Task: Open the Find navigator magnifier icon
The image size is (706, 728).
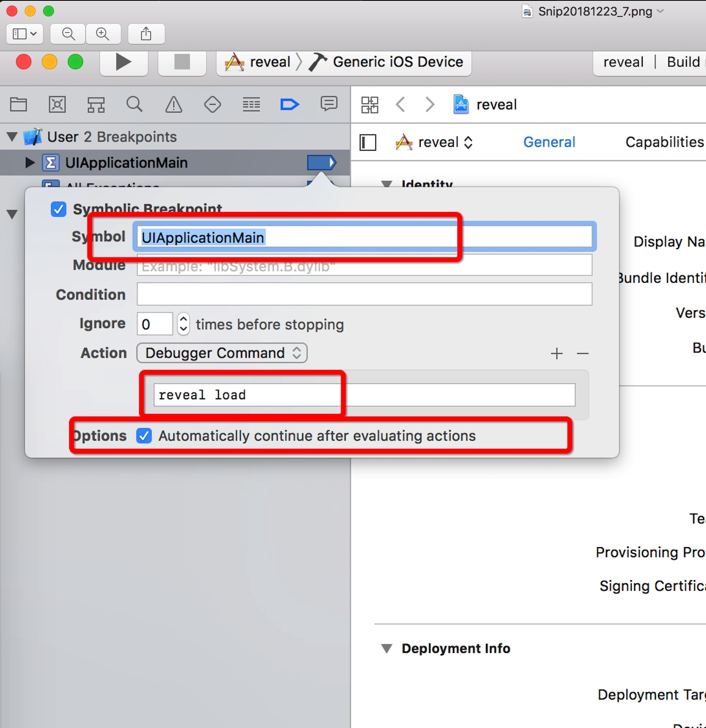Action: (135, 105)
